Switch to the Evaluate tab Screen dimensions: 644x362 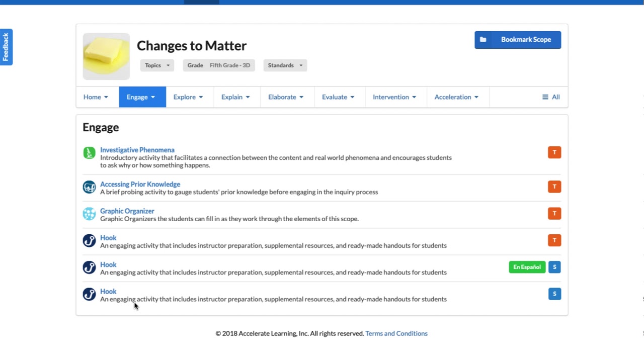point(338,97)
